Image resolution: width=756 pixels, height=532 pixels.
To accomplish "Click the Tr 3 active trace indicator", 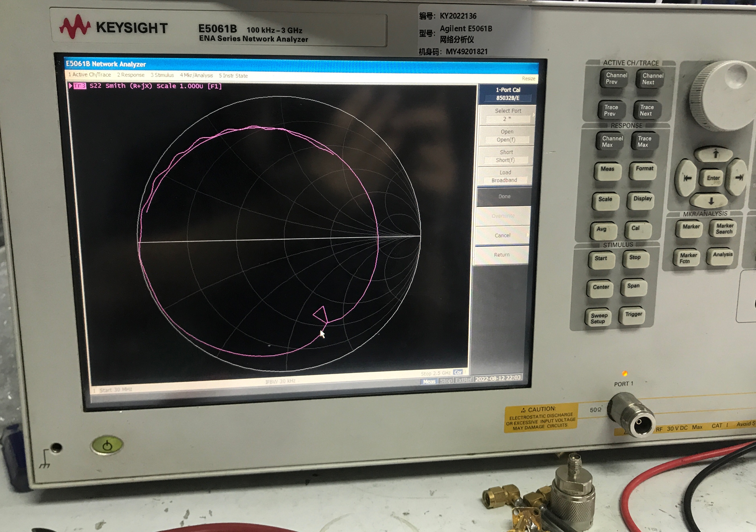I will pos(79,86).
